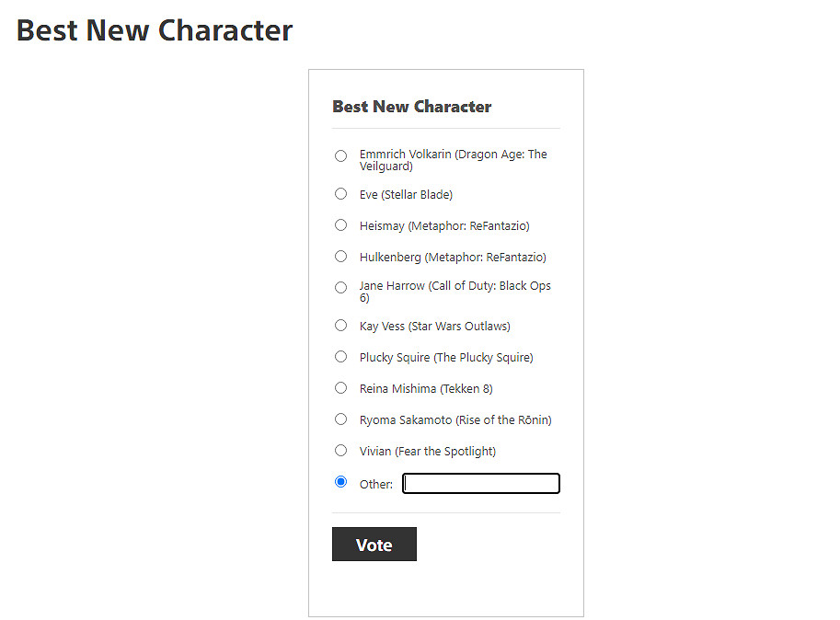The image size is (840, 620).
Task: Click the poll box's Best New Character heading
Action: pyautogui.click(x=411, y=107)
